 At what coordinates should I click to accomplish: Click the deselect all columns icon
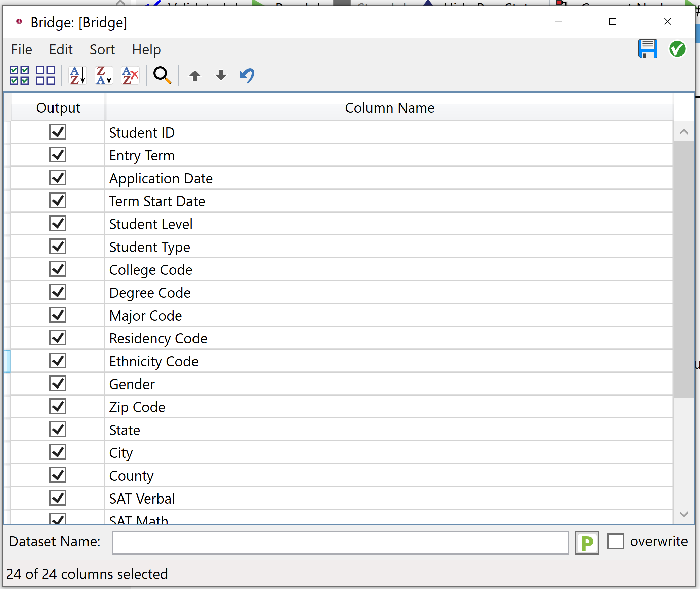click(45, 75)
